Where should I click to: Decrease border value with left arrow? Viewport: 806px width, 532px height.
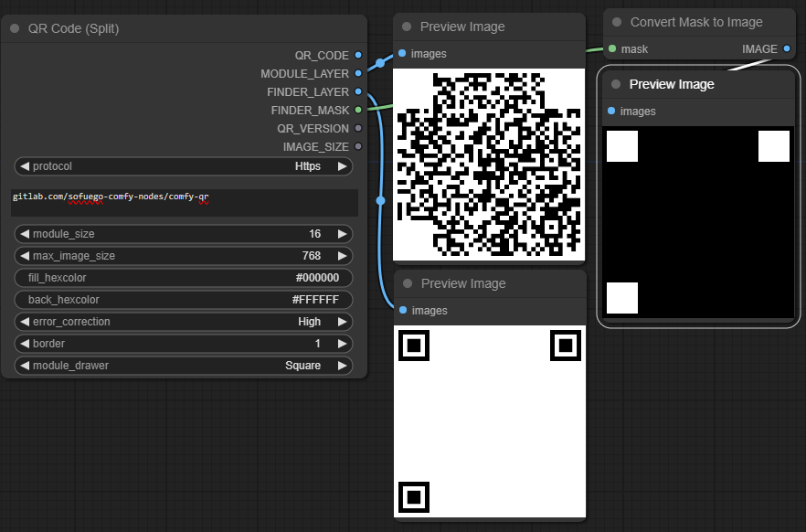(x=24, y=344)
